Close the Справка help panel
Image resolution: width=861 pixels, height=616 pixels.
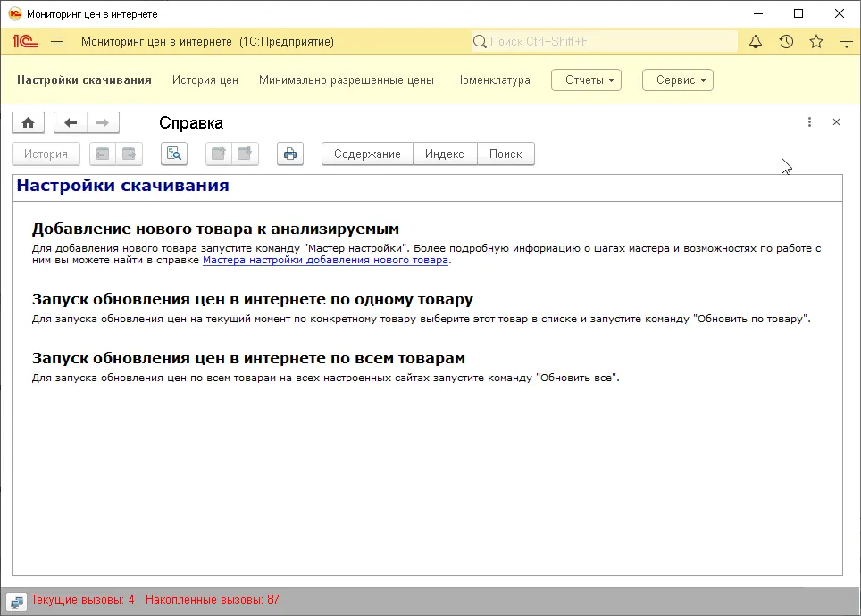836,122
